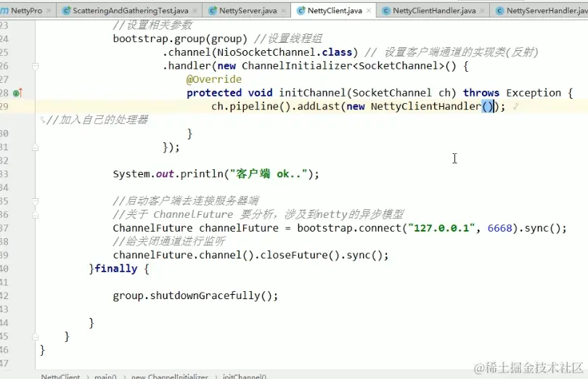Click the class icon on the NettyClientHandler.java tab
The image size is (588, 379).
(386, 11)
